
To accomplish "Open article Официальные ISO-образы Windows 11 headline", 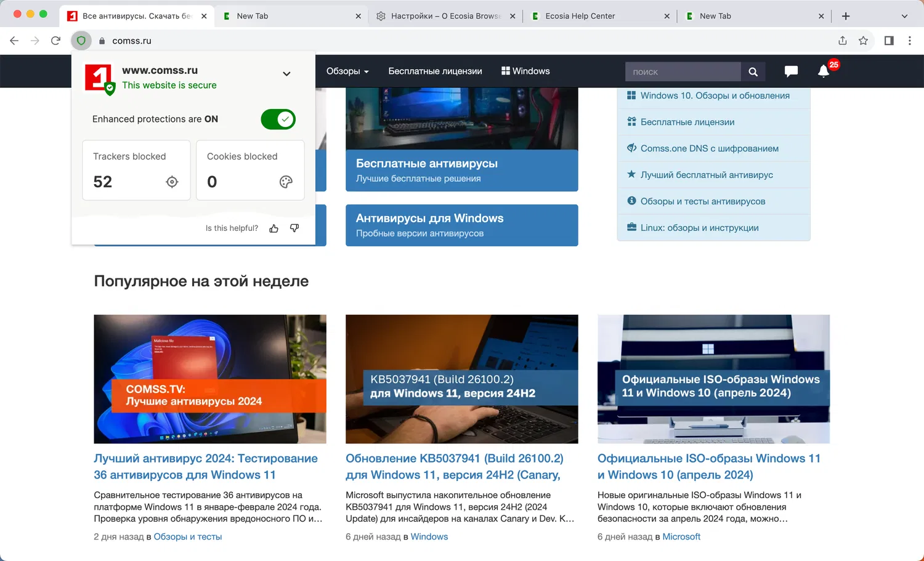I will 709,467.
